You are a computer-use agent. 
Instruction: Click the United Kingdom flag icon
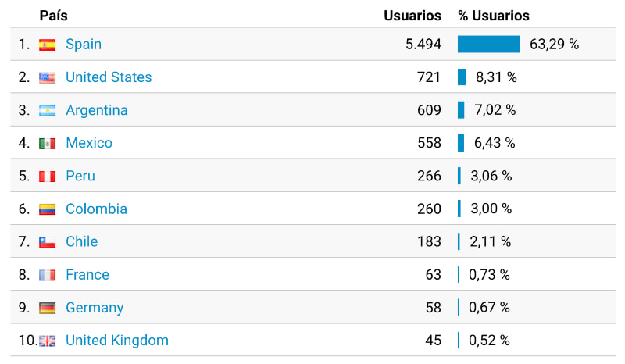47,341
